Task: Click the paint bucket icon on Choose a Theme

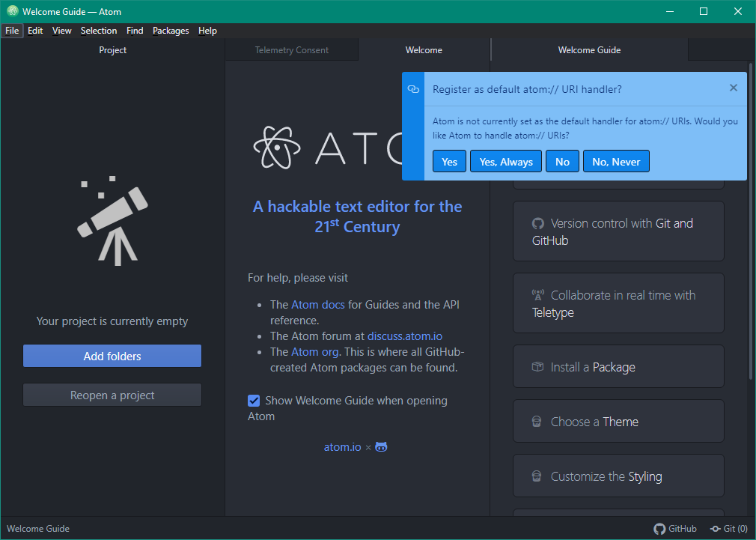Action: 537,422
